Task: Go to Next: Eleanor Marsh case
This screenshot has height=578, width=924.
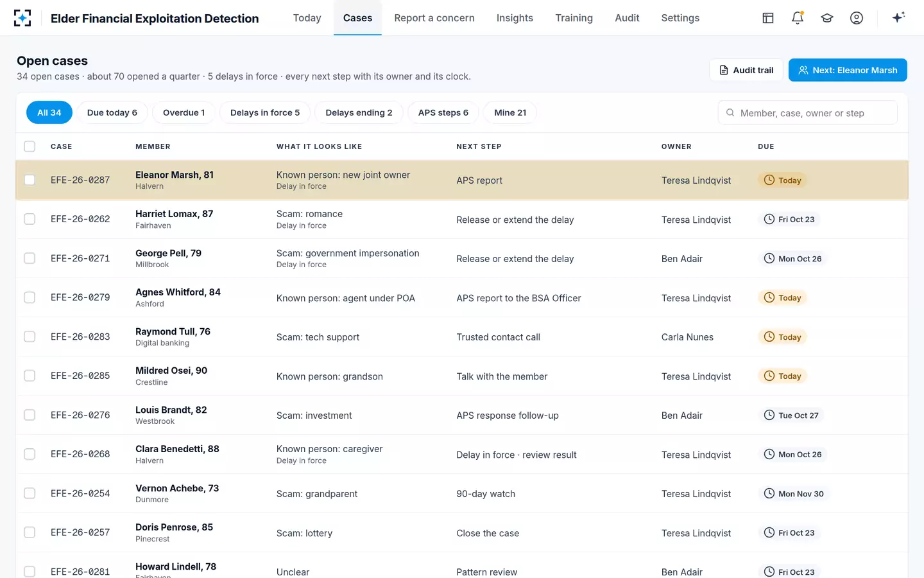Action: coord(848,70)
